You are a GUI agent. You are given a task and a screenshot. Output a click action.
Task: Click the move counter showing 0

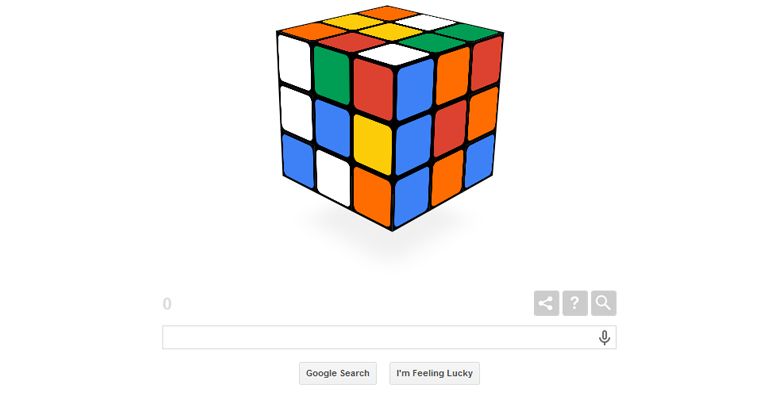pyautogui.click(x=167, y=304)
